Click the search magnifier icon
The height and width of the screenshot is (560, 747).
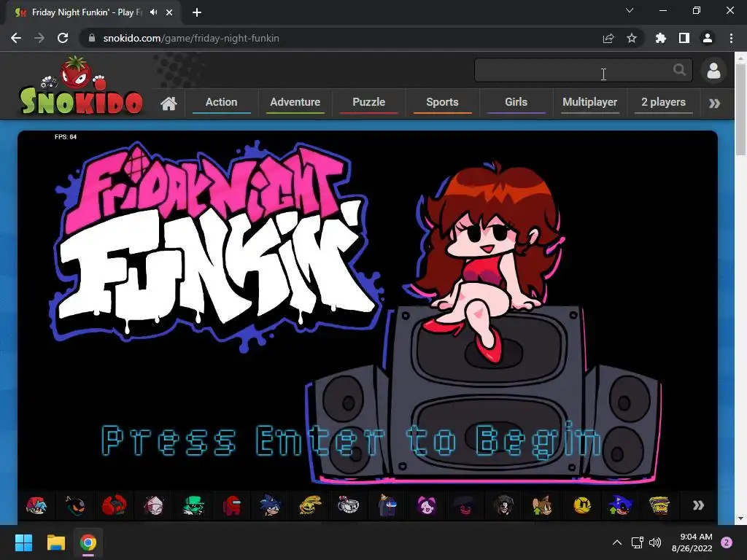click(x=679, y=70)
